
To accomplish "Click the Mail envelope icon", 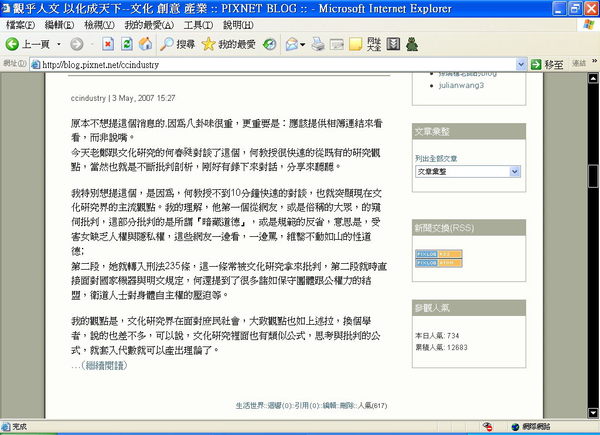I will tap(292, 44).
